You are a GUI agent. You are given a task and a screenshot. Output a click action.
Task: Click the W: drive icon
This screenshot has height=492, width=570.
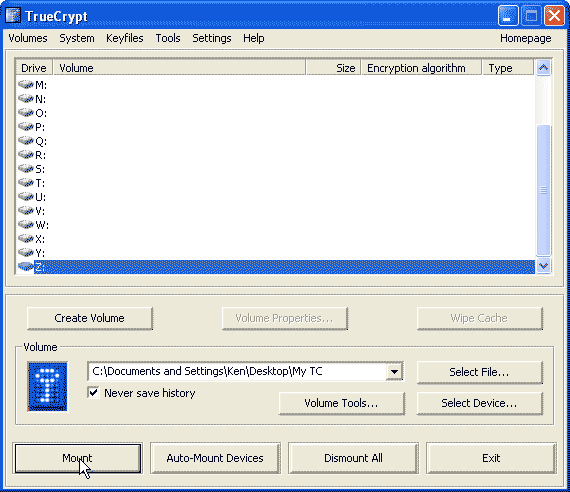click(x=26, y=225)
